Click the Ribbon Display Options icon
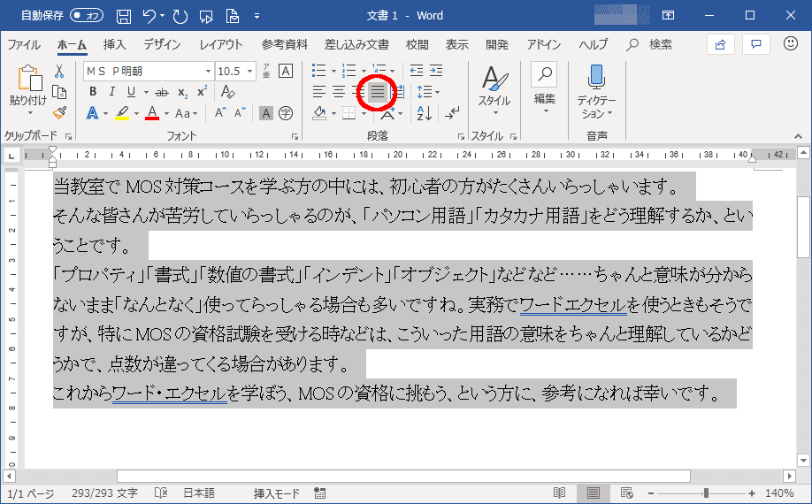The image size is (812, 504). tap(668, 16)
